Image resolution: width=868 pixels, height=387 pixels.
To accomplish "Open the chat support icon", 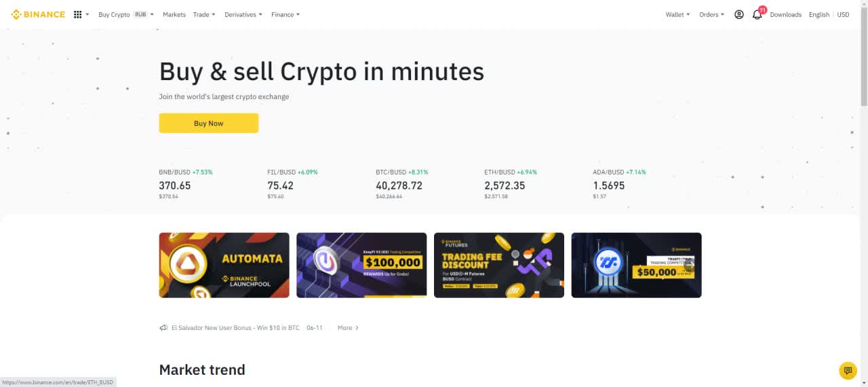I will [x=848, y=371].
